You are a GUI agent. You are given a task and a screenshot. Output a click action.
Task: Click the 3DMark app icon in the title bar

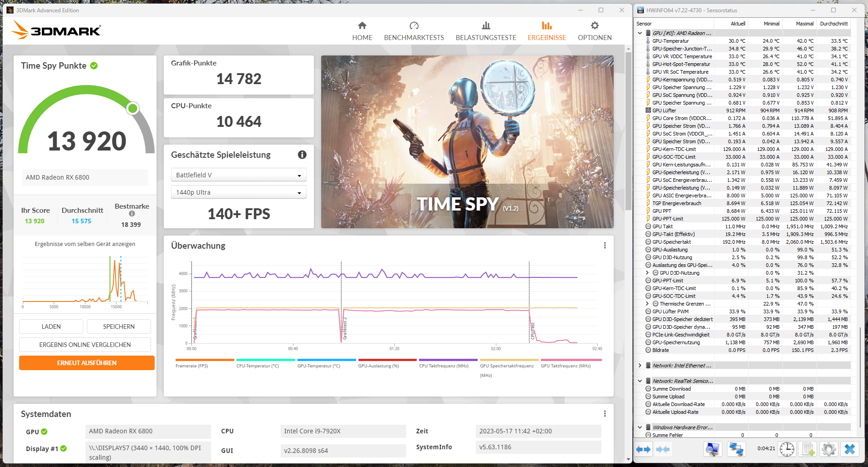pos(10,10)
